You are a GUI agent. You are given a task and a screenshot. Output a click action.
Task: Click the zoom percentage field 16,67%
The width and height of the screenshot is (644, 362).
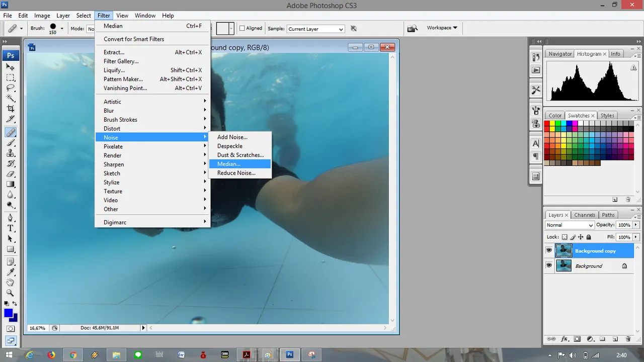(x=37, y=328)
